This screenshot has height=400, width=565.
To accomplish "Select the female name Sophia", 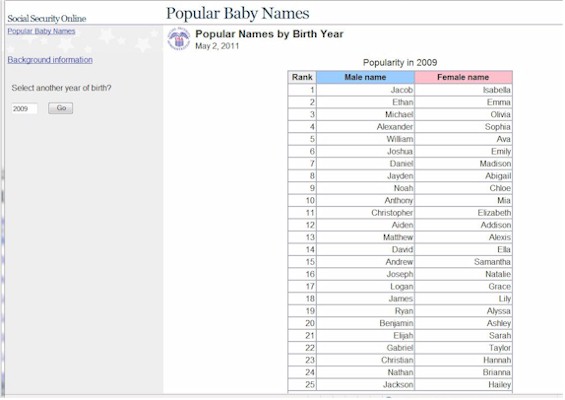I will coord(498,127).
